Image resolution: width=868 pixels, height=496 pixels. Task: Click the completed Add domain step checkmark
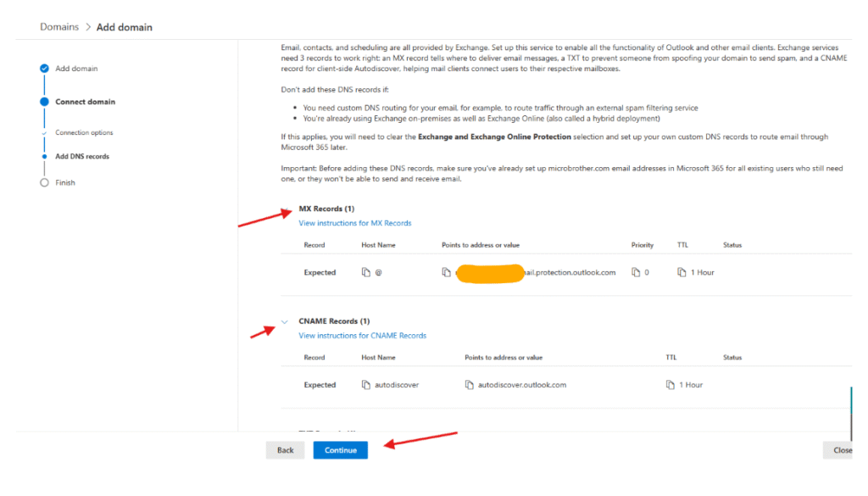44,69
